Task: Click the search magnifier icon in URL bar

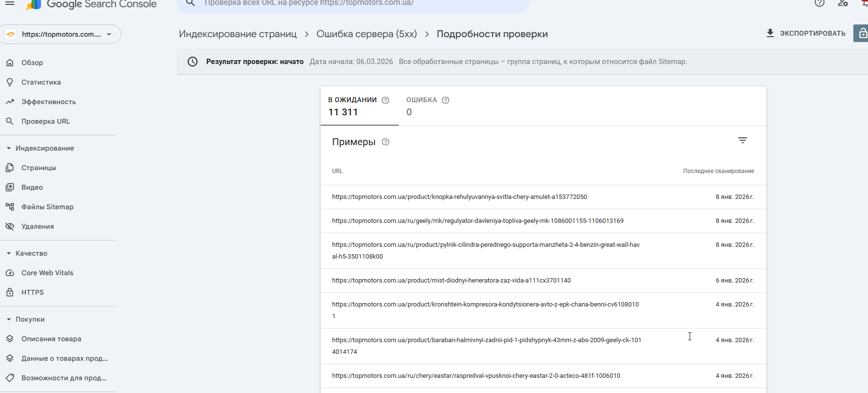Action: (x=191, y=3)
